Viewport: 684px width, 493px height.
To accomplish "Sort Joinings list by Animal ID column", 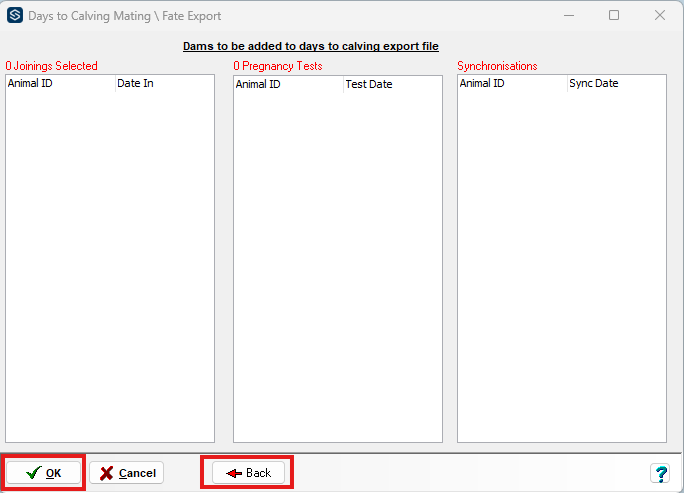I will (60, 84).
